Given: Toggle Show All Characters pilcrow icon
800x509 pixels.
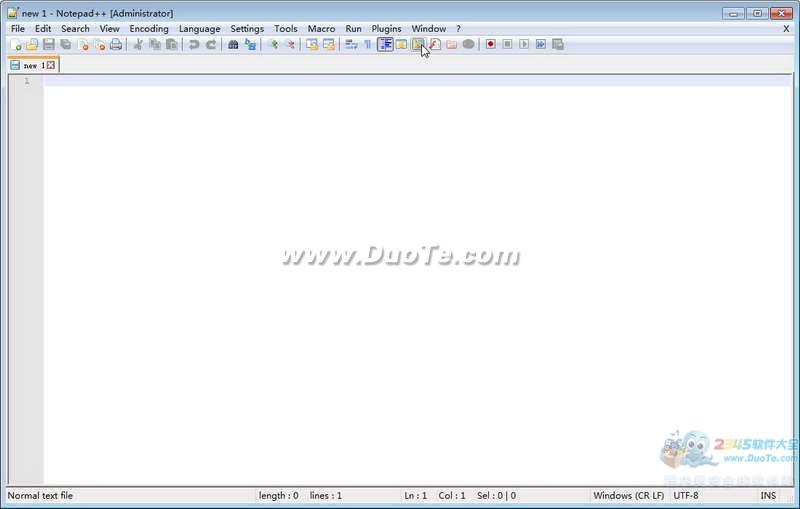Looking at the screenshot, I should pos(367,45).
